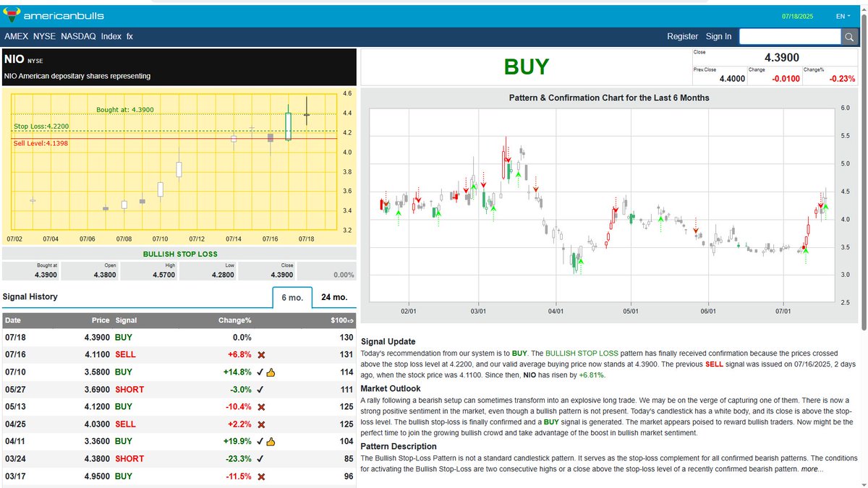Switch to the 6 mo. tab

292,297
